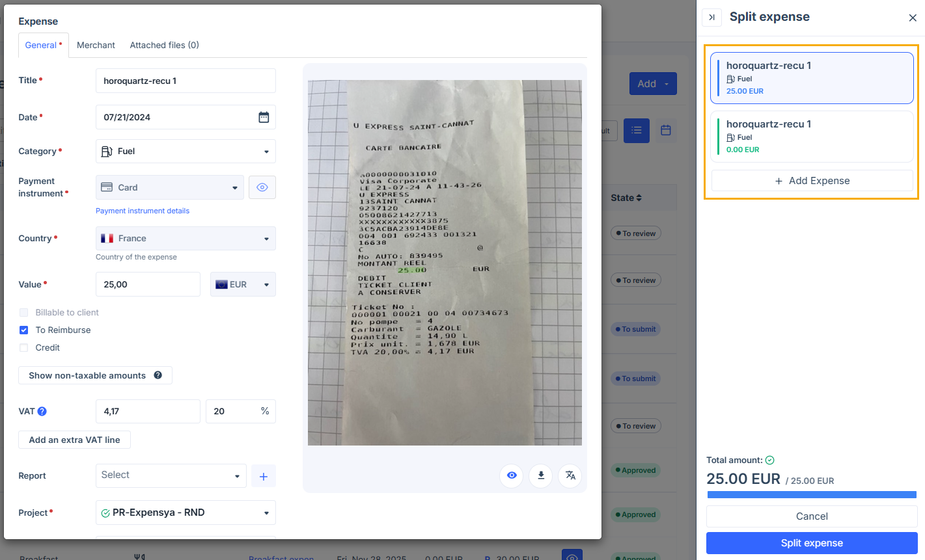Viewport: 925px width, 560px height.
Task: Open the Report Select dropdown
Action: tap(171, 476)
